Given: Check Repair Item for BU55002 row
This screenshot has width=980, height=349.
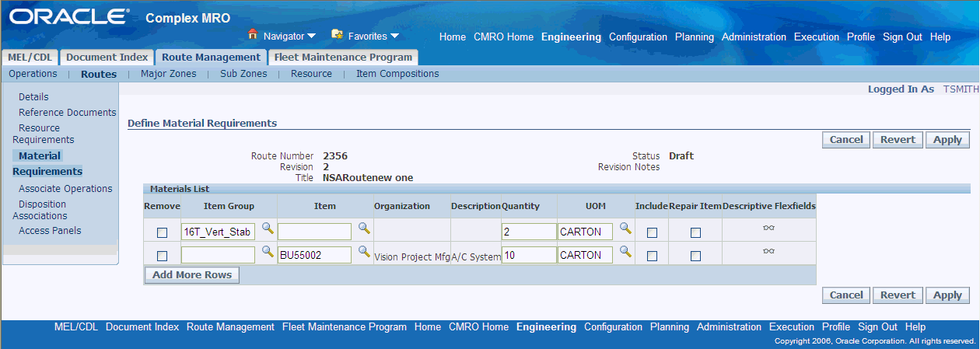Looking at the screenshot, I should coord(695,256).
